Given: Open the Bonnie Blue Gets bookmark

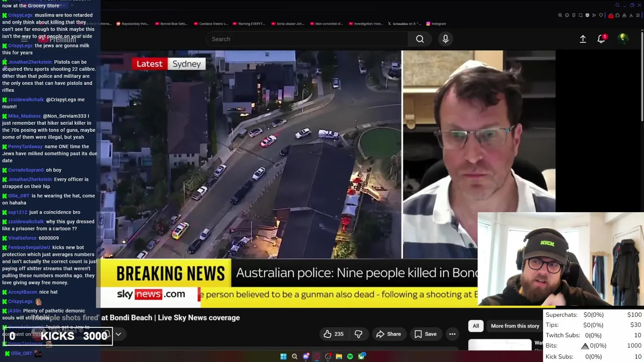Looking at the screenshot, I should [x=171, y=24].
